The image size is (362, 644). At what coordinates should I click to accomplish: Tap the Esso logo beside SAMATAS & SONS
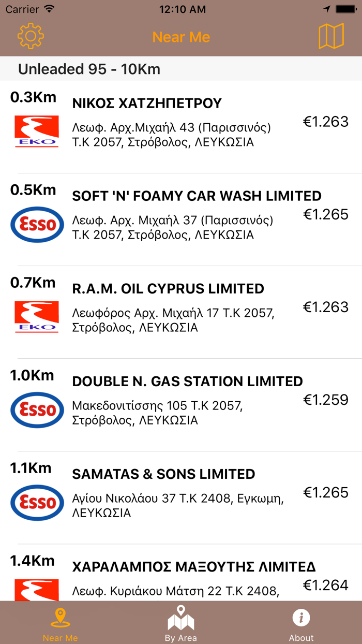click(x=37, y=502)
